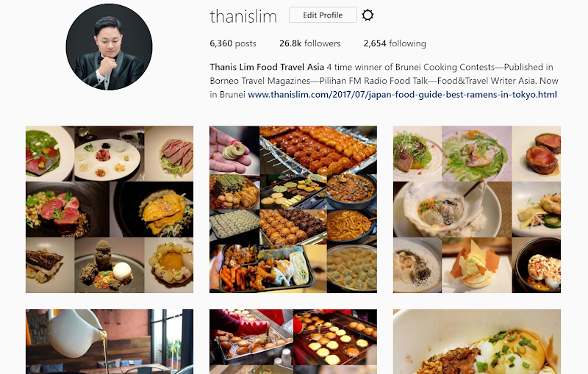Click the oyster on shell photo
Image resolution: width=588 pixels, height=374 pixels.
(x=452, y=209)
